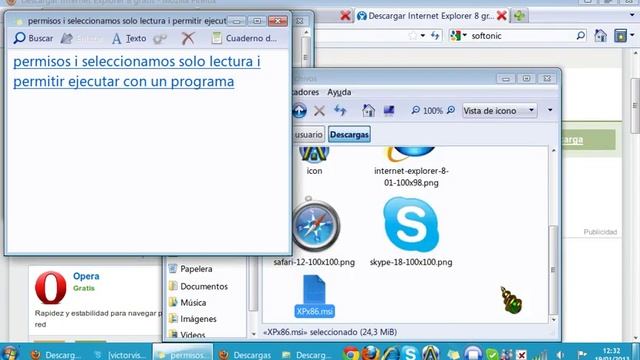
Task: Click the stop X icon in file manager toolbar
Action: 319,110
